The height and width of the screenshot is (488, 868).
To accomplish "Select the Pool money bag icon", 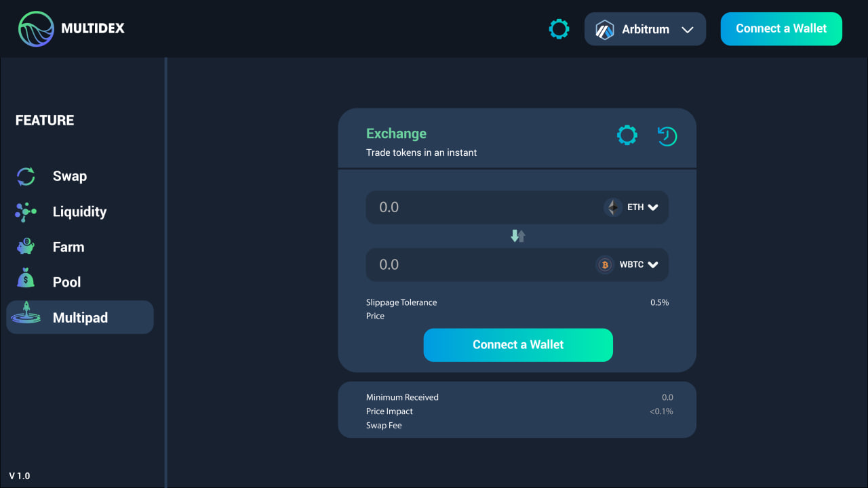I will pyautogui.click(x=25, y=281).
